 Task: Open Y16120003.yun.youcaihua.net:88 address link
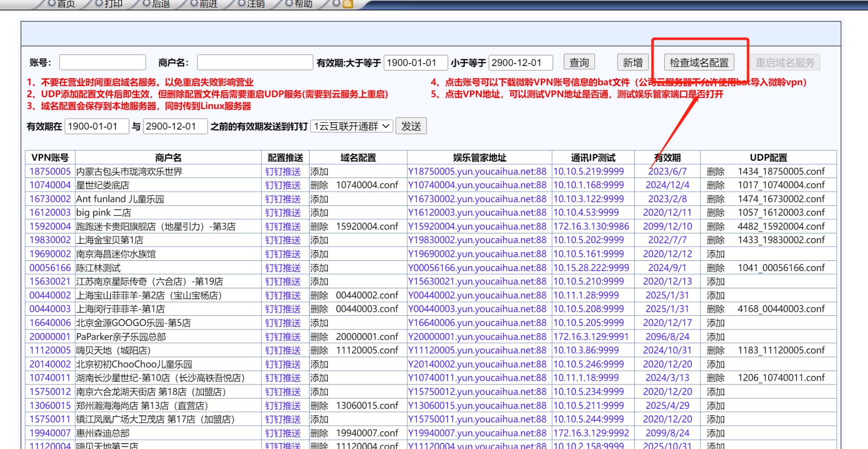click(477, 213)
